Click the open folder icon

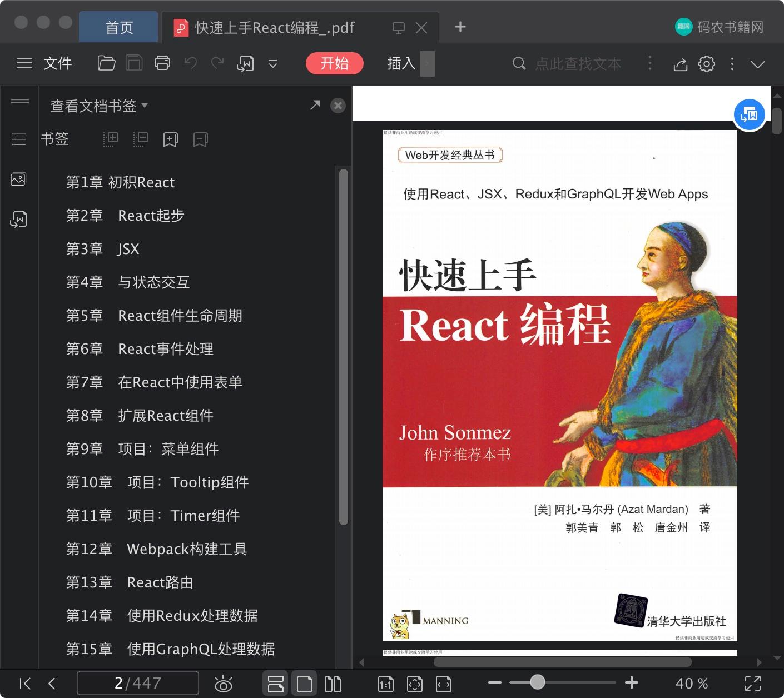pyautogui.click(x=106, y=63)
